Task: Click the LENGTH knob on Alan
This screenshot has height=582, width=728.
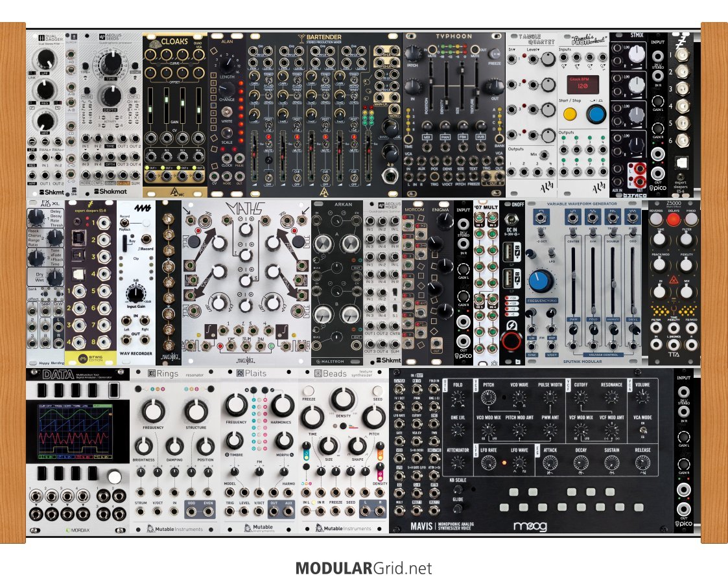Action: (x=227, y=64)
